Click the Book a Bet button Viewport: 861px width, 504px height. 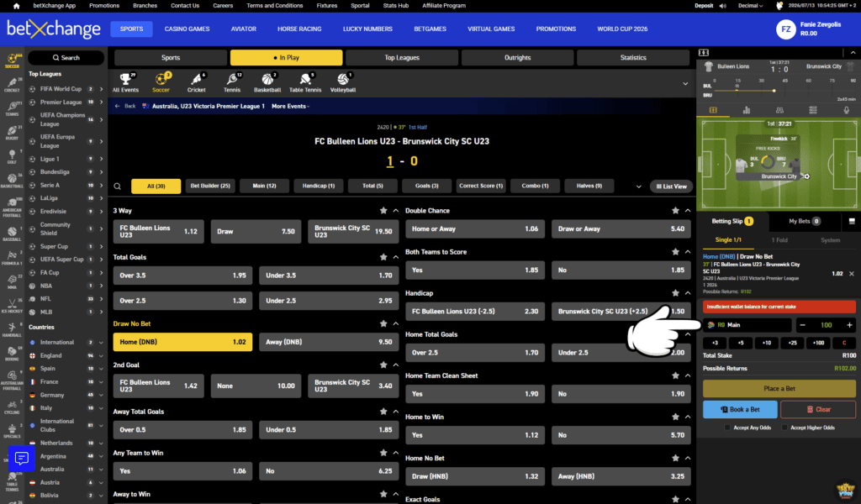[740, 409]
